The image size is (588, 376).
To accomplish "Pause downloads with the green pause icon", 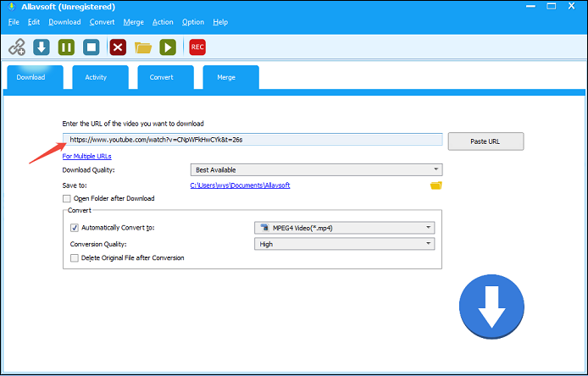I will click(x=66, y=47).
